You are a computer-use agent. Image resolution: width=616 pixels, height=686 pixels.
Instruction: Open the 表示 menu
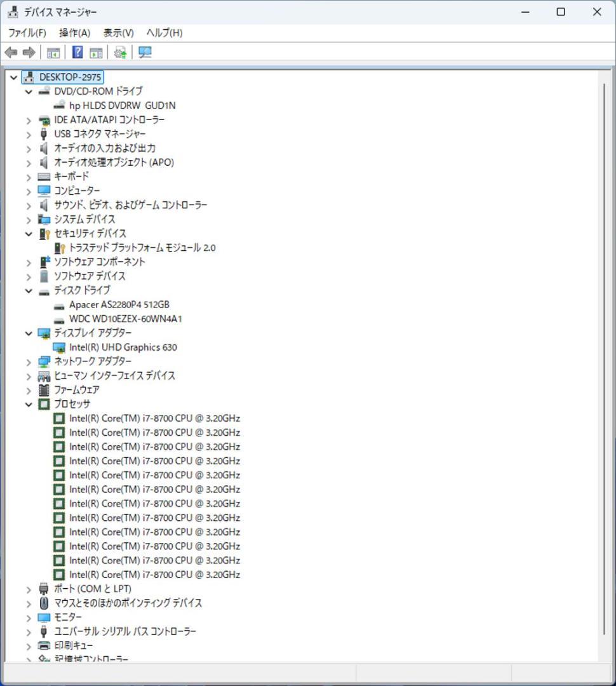(117, 32)
